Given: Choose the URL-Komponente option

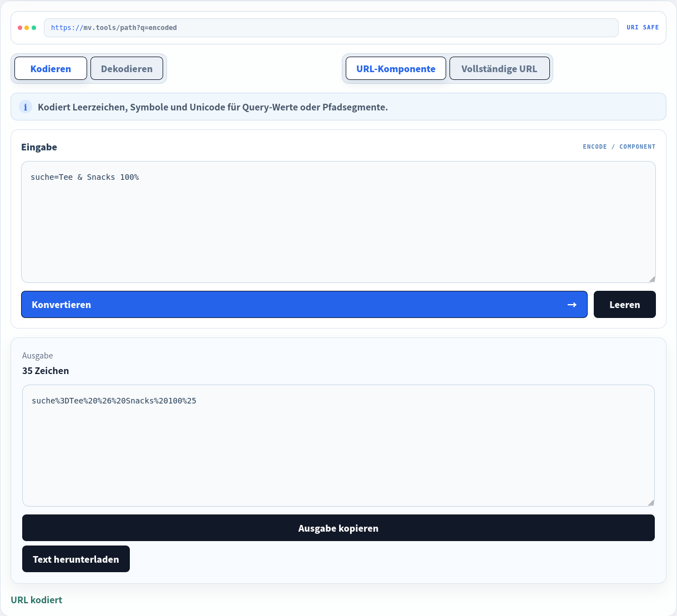Looking at the screenshot, I should click(x=396, y=68).
